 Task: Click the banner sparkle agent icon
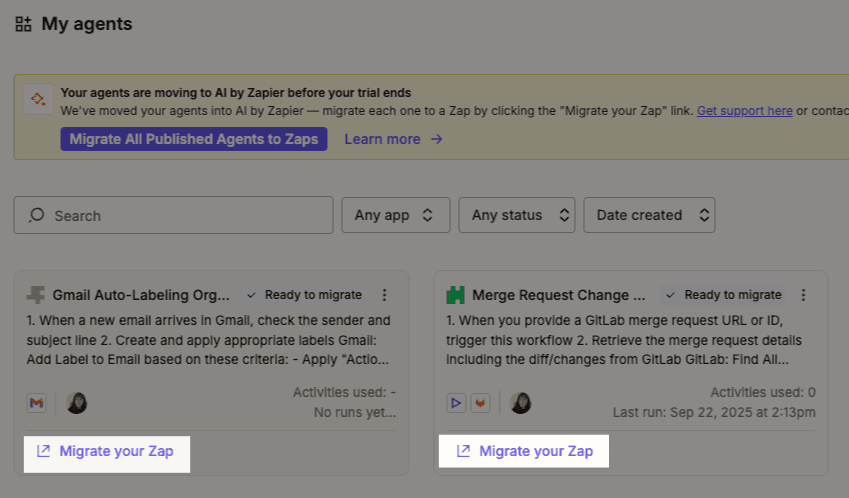pos(38,99)
